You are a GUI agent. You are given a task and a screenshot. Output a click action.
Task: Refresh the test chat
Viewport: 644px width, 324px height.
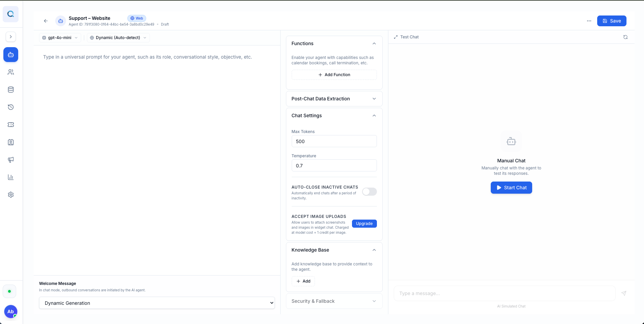625,37
